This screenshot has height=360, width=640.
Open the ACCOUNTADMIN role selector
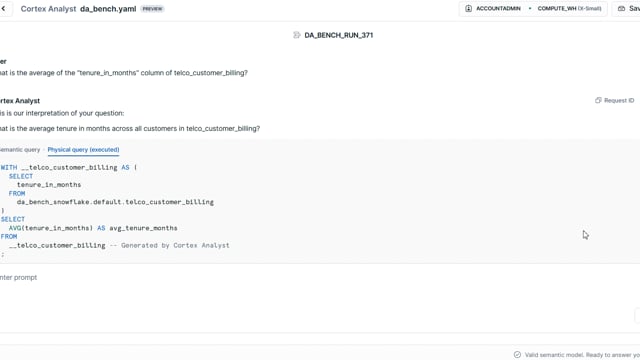(494, 9)
